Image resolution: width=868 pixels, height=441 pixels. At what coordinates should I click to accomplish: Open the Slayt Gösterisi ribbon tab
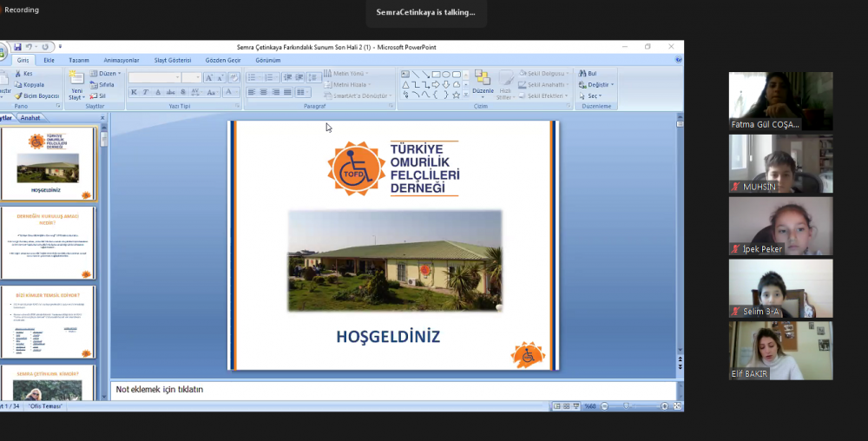tap(173, 60)
